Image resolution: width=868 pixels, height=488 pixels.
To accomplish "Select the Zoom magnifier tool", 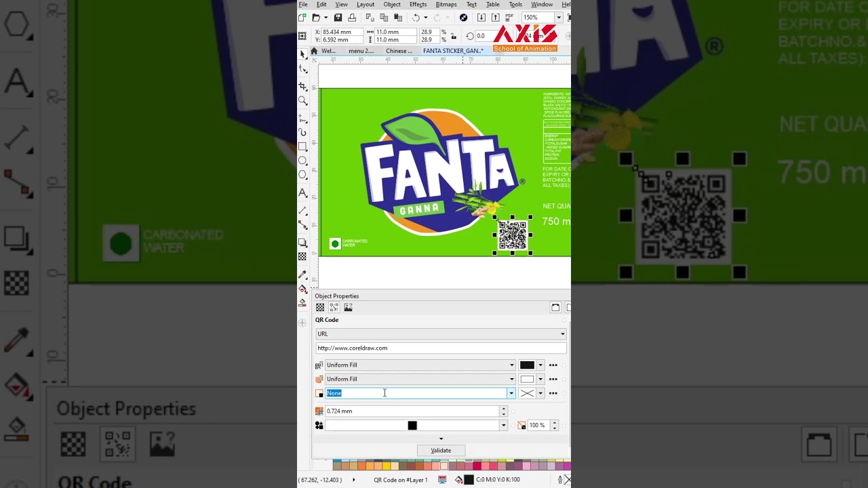I will [302, 100].
